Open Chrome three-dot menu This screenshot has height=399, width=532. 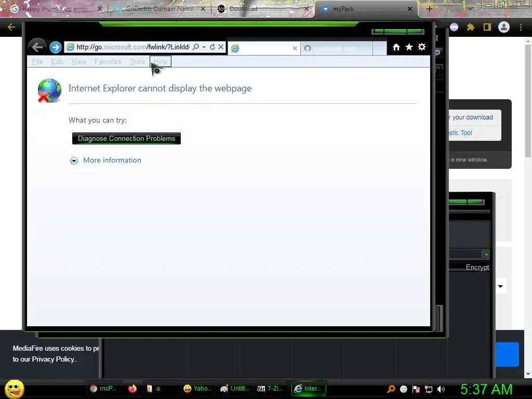click(x=521, y=27)
